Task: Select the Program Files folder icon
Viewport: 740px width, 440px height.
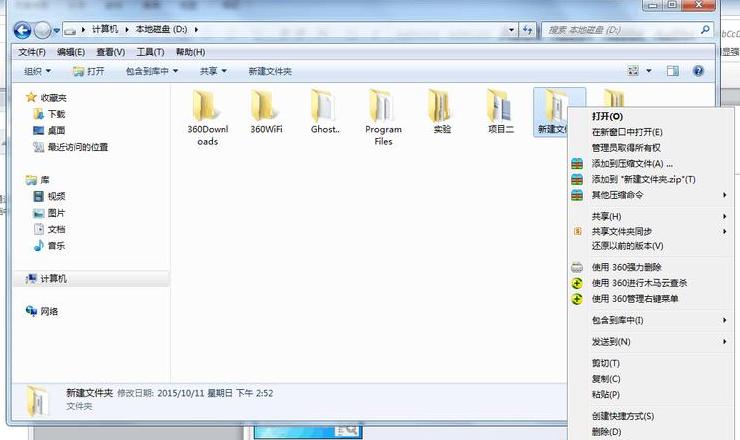Action: tap(383, 107)
